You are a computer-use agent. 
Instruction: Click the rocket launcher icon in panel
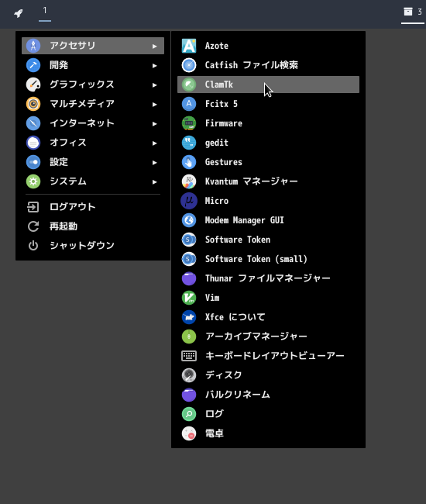[19, 13]
